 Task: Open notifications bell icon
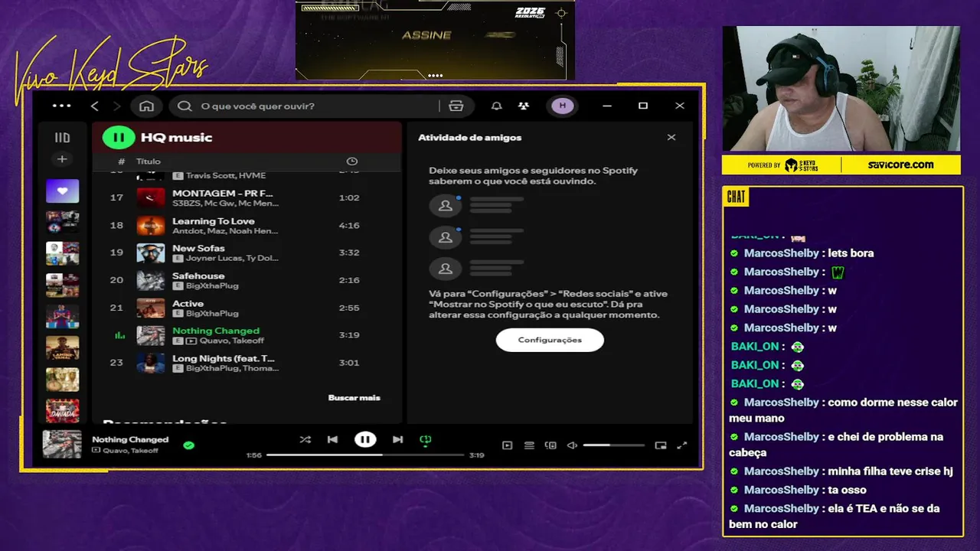coord(497,106)
